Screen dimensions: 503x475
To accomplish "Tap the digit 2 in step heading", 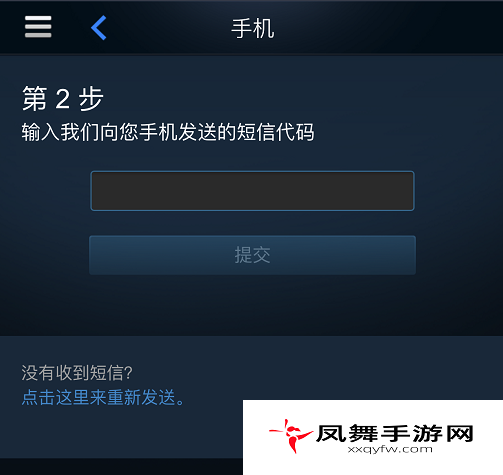I will (63, 99).
